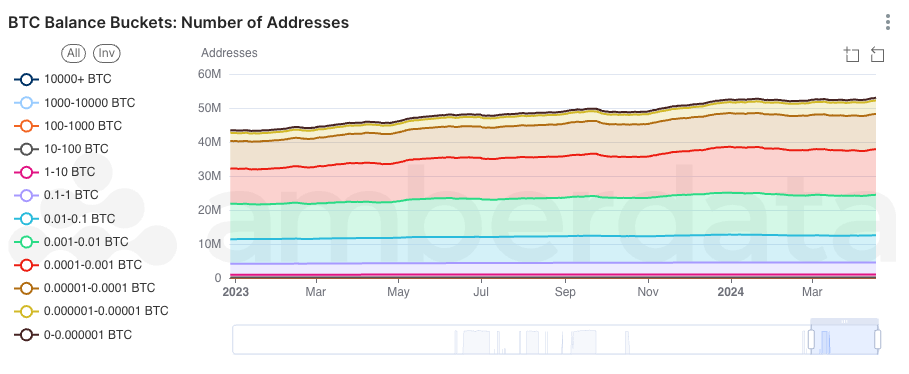Image resolution: width=909 pixels, height=374 pixels.
Task: Toggle the 0.00001-0.0001 BTC series
Action: (85, 288)
